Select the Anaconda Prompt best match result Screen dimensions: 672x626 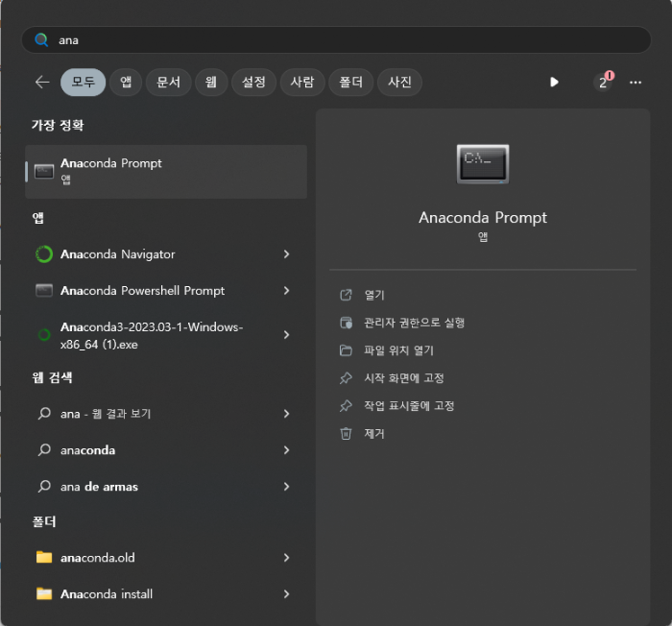166,172
